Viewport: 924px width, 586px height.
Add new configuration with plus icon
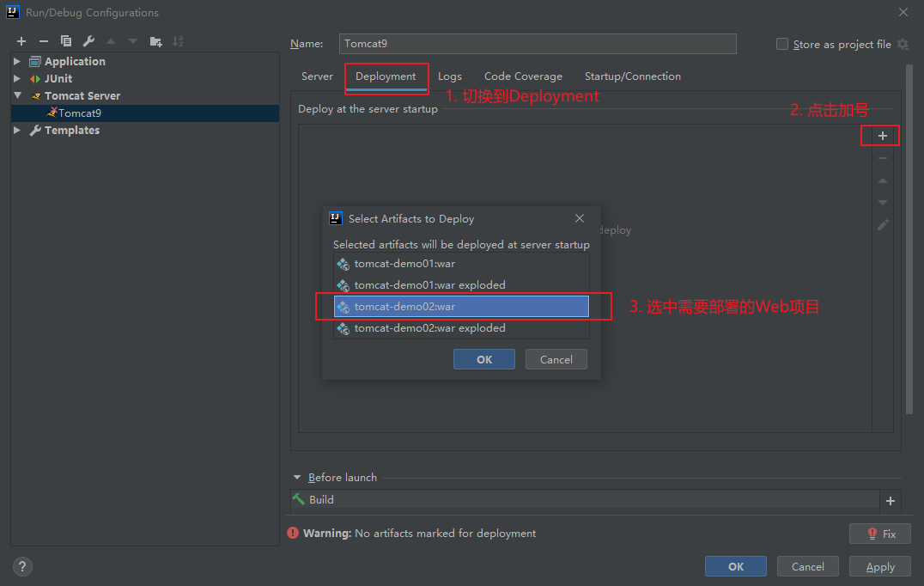(21, 41)
